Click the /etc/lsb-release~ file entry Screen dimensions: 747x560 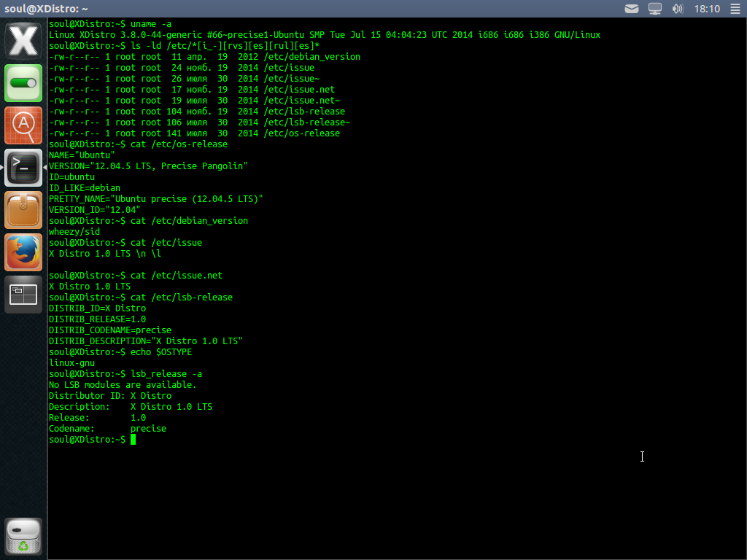tap(307, 122)
